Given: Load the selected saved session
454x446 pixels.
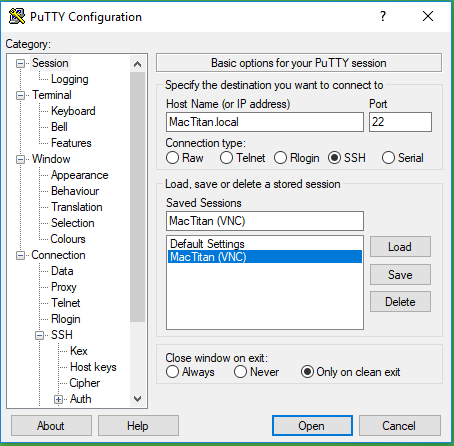Looking at the screenshot, I should tap(400, 247).
